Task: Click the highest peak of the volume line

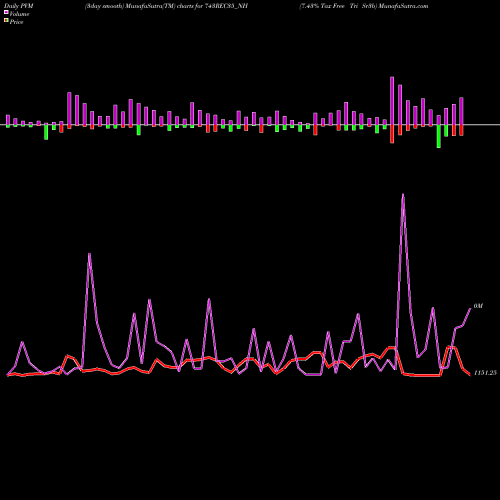Action: click(403, 195)
